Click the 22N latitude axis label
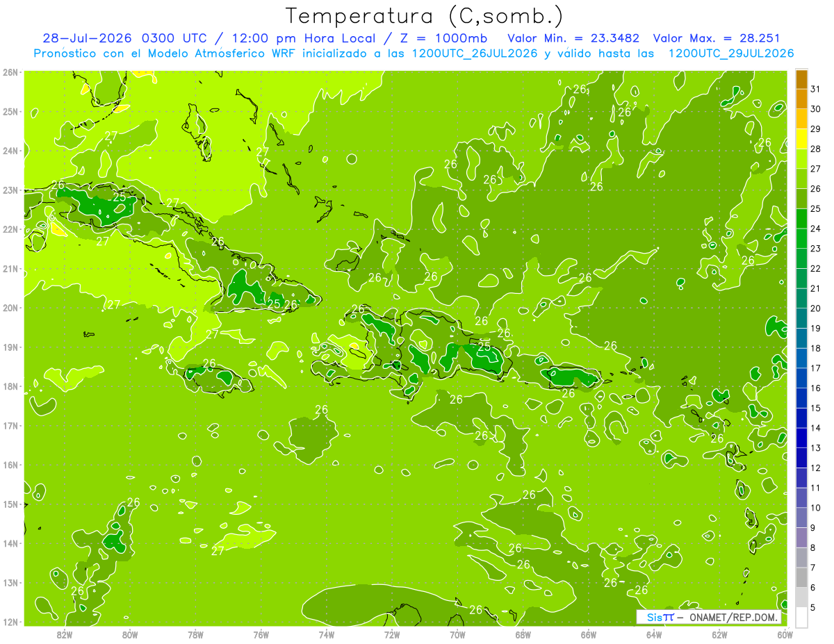Image resolution: width=834 pixels, height=644 pixels. (x=10, y=229)
